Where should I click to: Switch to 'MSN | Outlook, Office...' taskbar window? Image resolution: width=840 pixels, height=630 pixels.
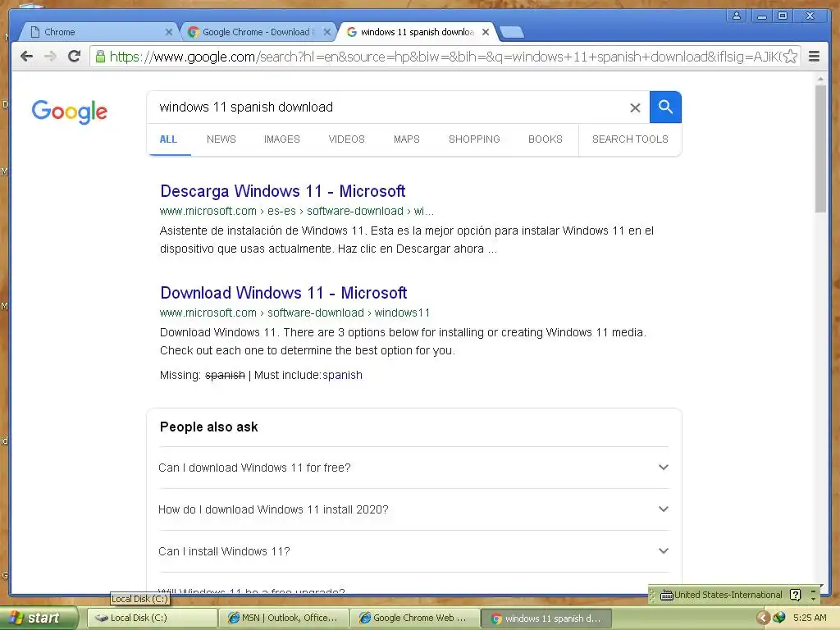(283, 619)
